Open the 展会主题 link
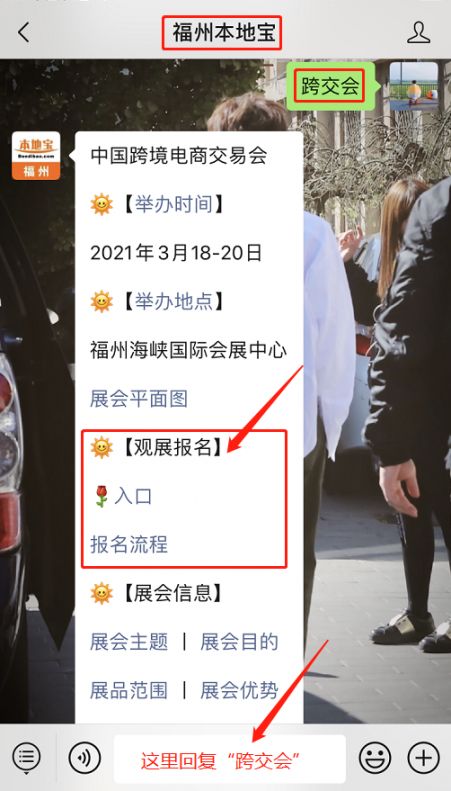This screenshot has height=791, width=451. [129, 642]
